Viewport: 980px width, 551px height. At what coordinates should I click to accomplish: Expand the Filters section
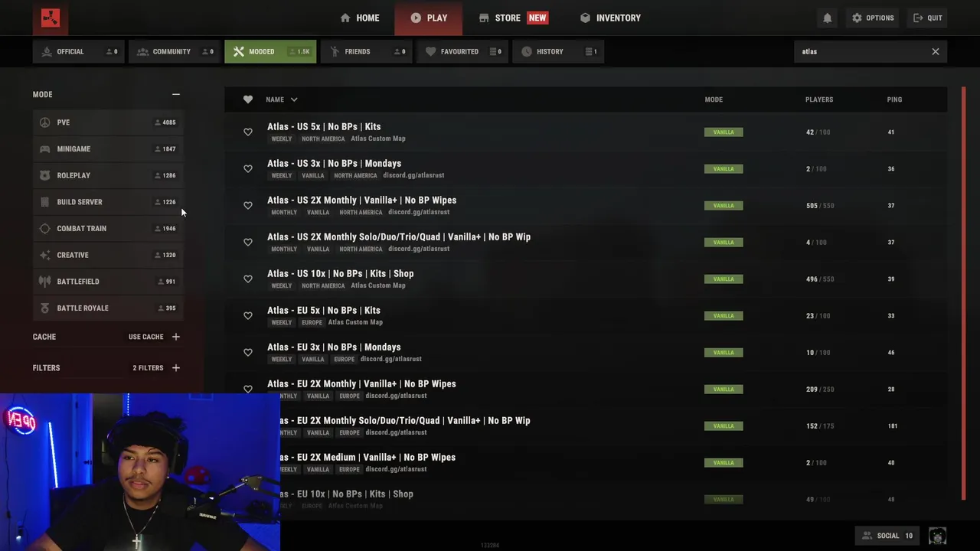(176, 368)
